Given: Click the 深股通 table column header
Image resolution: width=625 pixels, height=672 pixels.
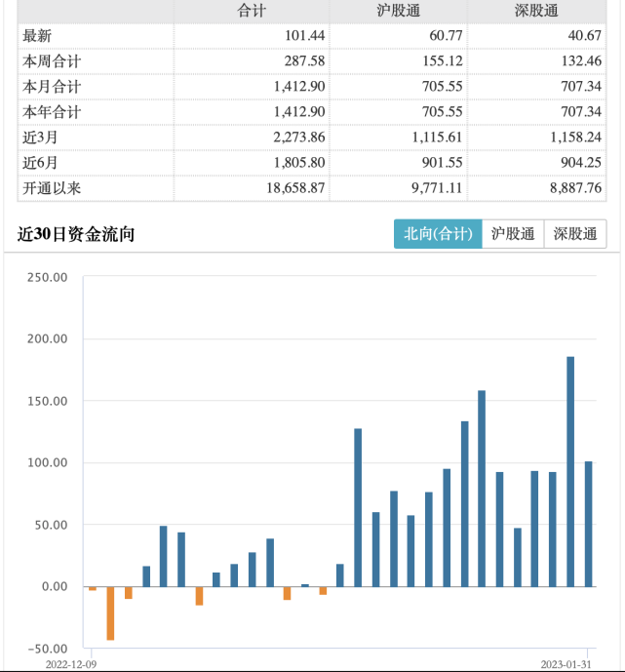Looking at the screenshot, I should click(535, 11).
